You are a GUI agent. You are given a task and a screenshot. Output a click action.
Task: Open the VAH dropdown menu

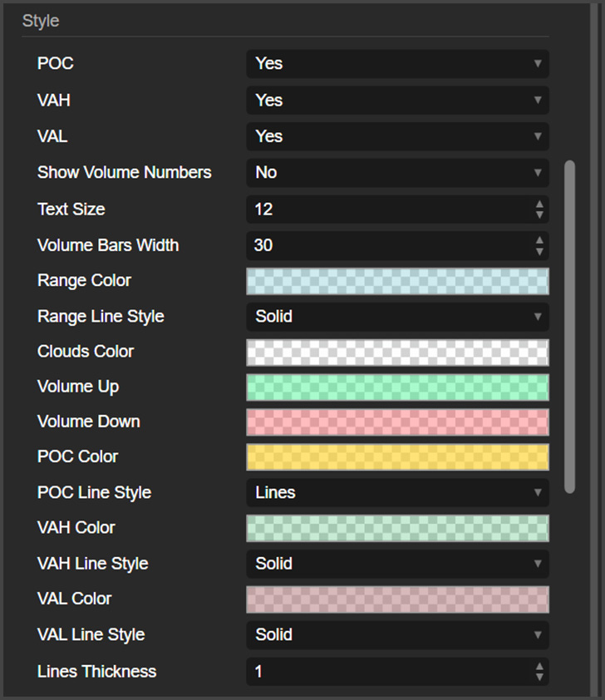click(397, 101)
